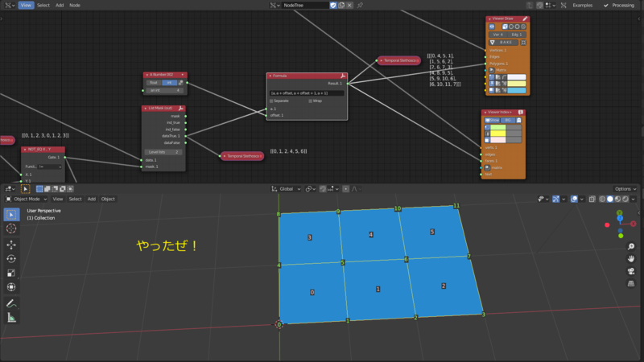
Task: Click the pin icon in node editor header
Action: [360, 6]
